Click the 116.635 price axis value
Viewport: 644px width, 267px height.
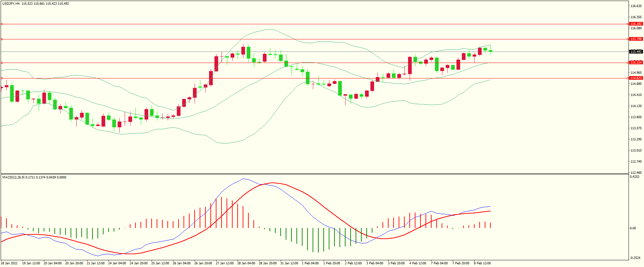(636, 6)
